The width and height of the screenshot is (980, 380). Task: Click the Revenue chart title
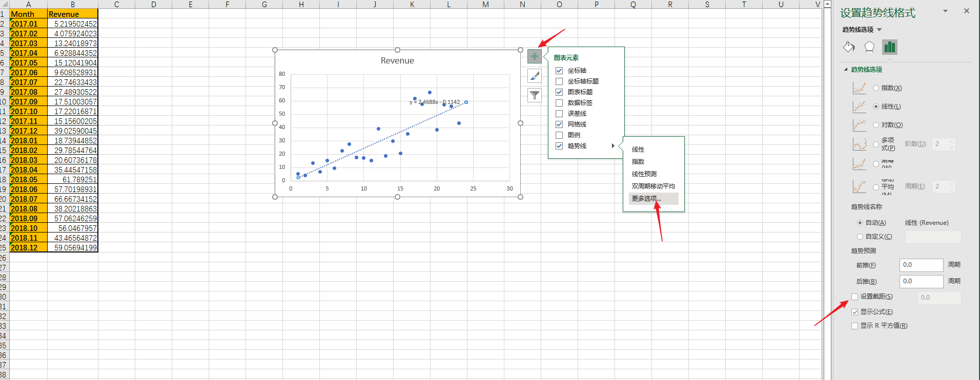pyautogui.click(x=397, y=60)
